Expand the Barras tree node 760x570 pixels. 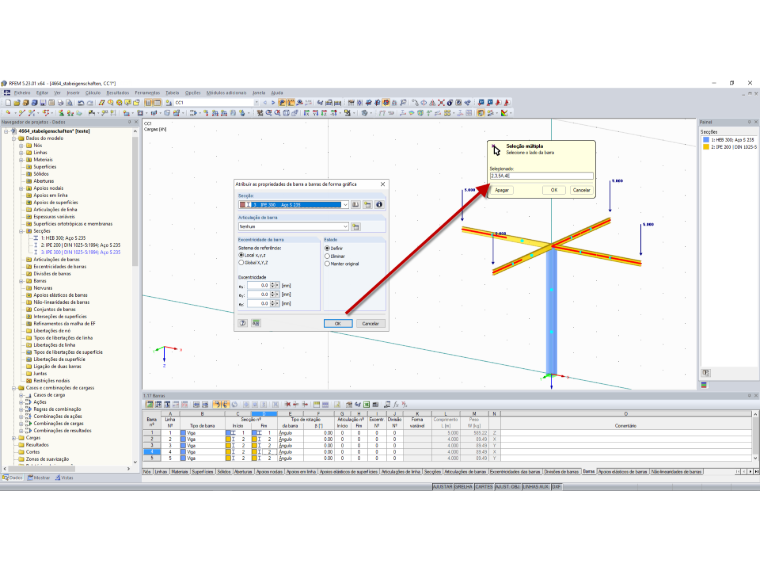click(21, 281)
